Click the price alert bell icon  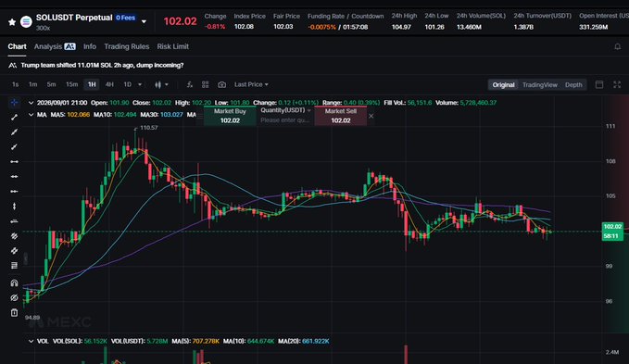click(617, 47)
